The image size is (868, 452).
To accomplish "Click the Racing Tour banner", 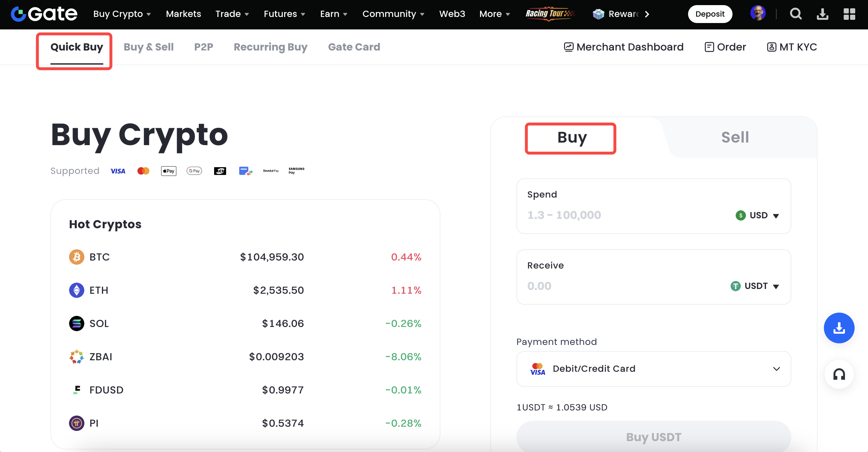I will click(x=550, y=14).
